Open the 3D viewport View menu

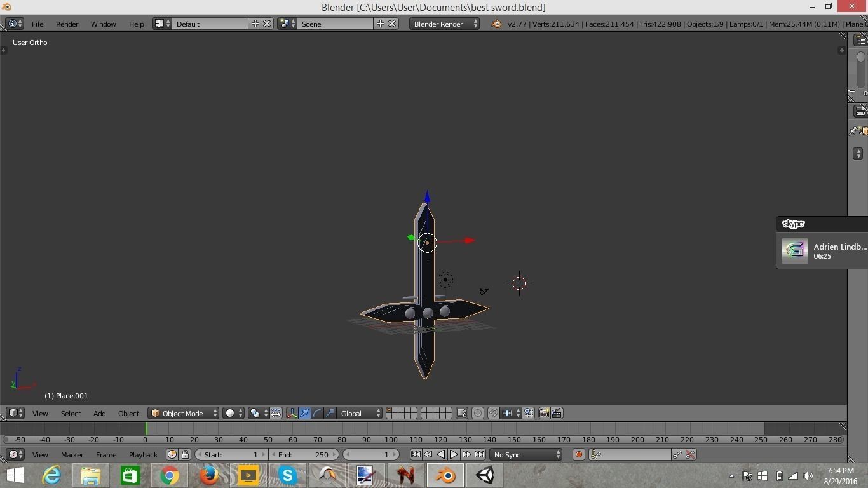point(40,413)
